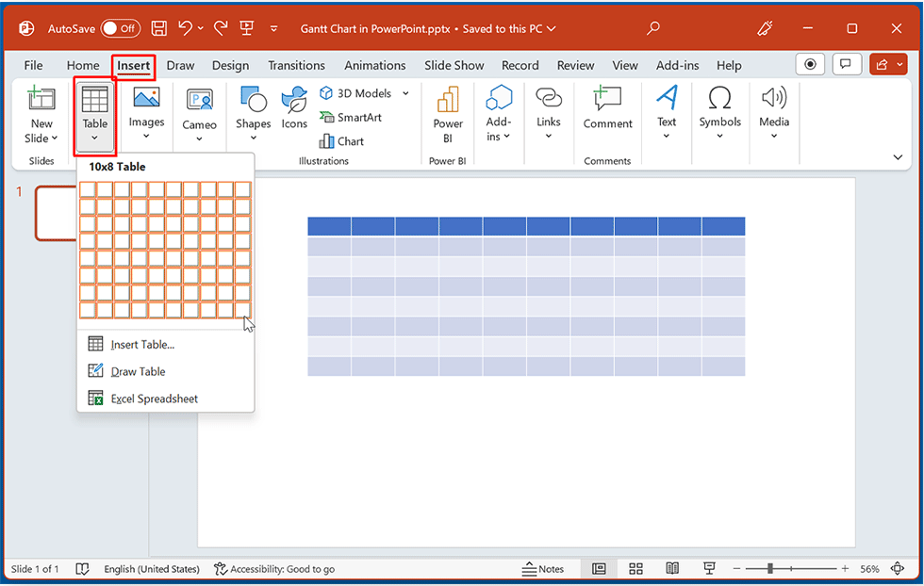The height and width of the screenshot is (586, 924).
Task: Select Excel Spreadsheet option
Action: click(154, 399)
